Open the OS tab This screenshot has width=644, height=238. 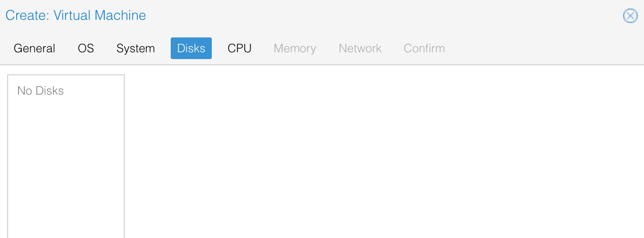point(86,48)
